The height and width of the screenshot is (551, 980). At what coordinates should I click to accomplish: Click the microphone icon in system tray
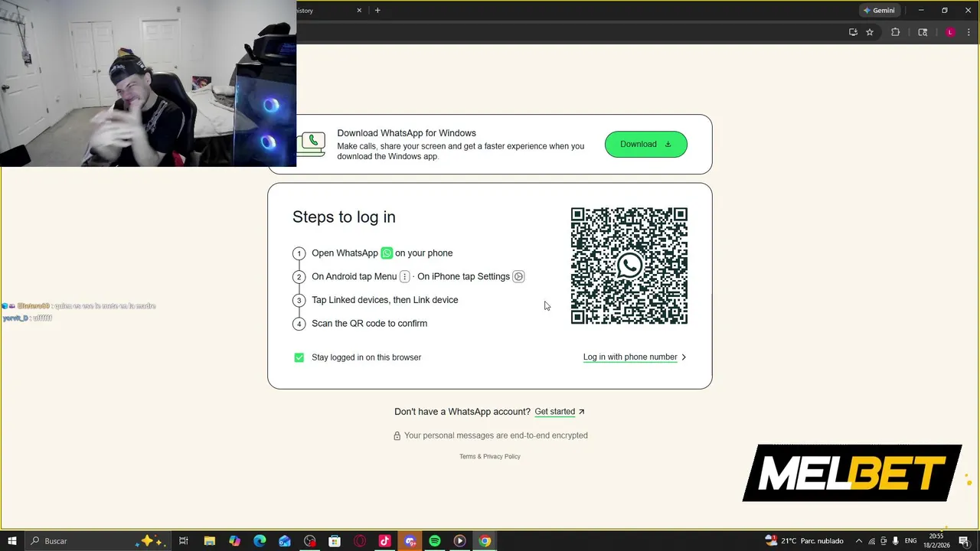tap(896, 541)
